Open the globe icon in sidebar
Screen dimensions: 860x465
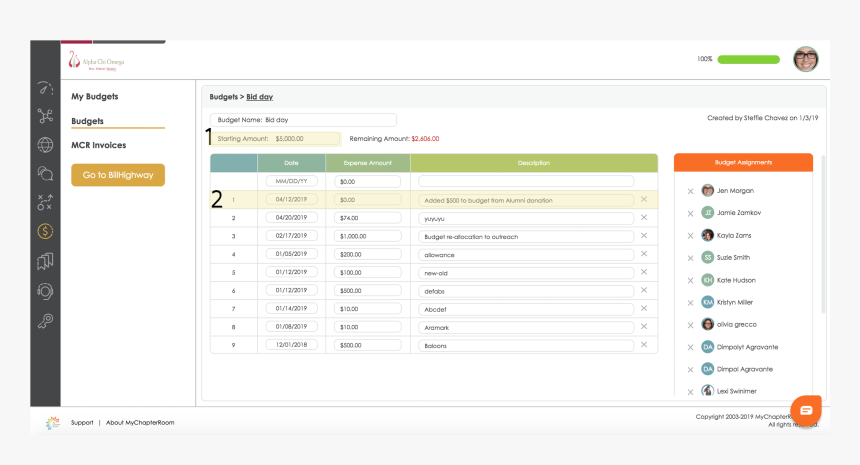[x=45, y=145]
